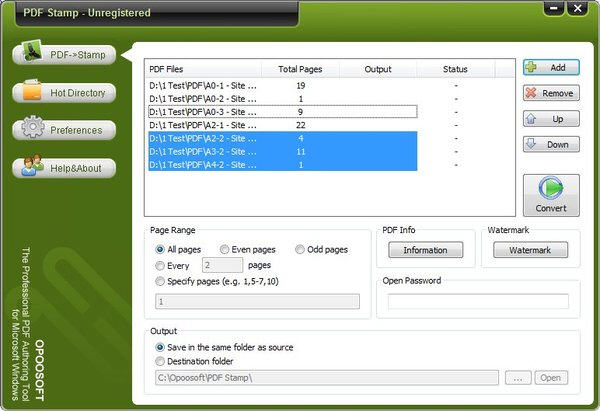The image size is (600, 411).
Task: Click the total pages value 9
Action: pos(300,112)
